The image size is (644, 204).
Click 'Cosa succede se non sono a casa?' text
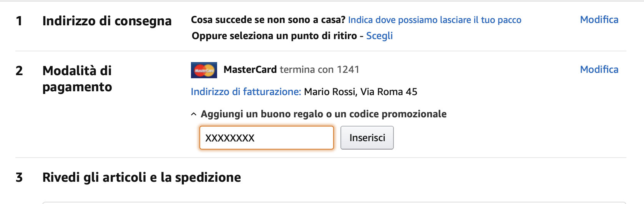pos(268,20)
